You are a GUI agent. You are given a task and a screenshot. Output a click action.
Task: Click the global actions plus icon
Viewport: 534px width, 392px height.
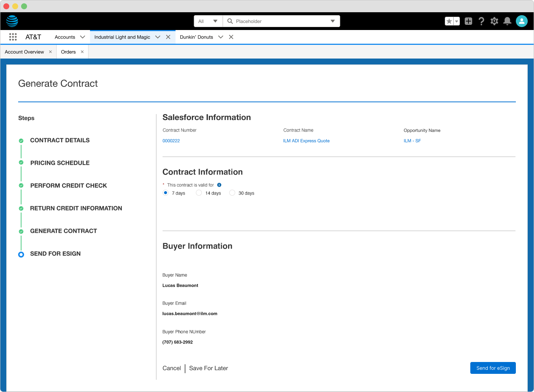(468, 21)
